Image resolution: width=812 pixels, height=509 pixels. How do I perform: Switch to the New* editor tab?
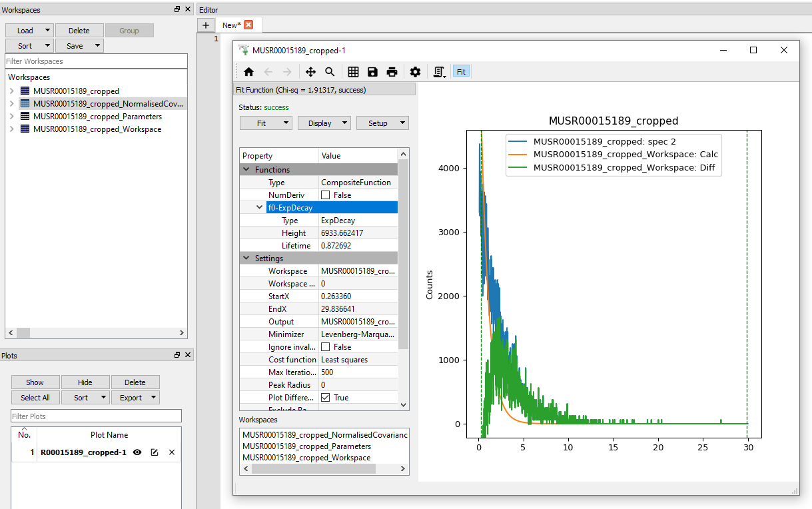click(x=231, y=25)
